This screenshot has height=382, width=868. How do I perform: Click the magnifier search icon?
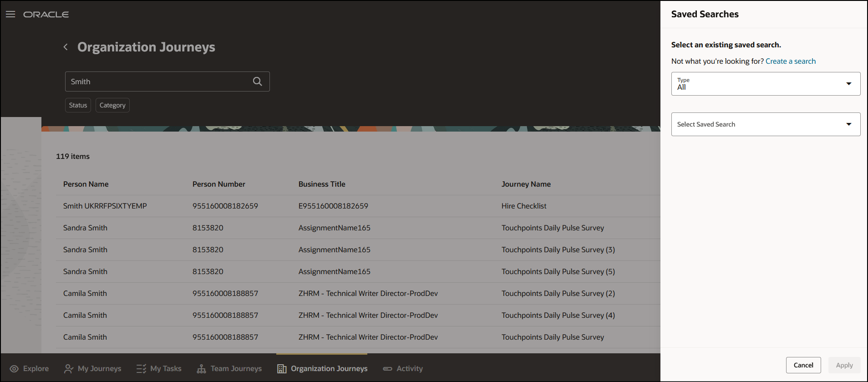pos(258,81)
